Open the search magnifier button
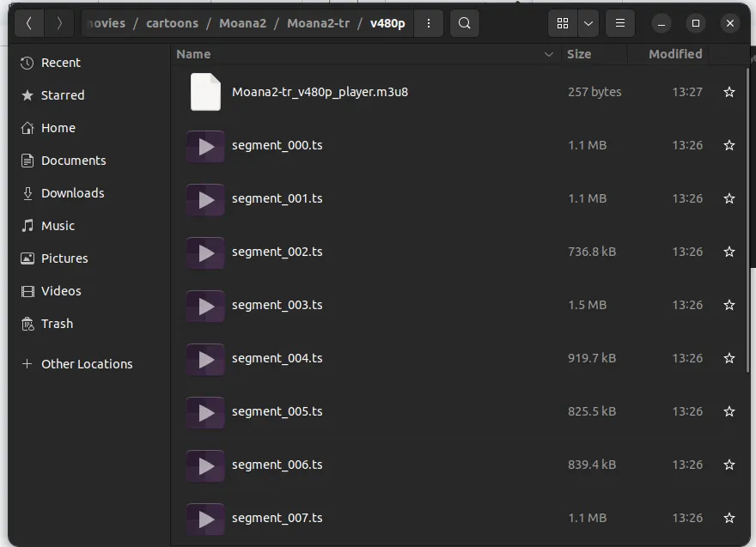 click(464, 23)
